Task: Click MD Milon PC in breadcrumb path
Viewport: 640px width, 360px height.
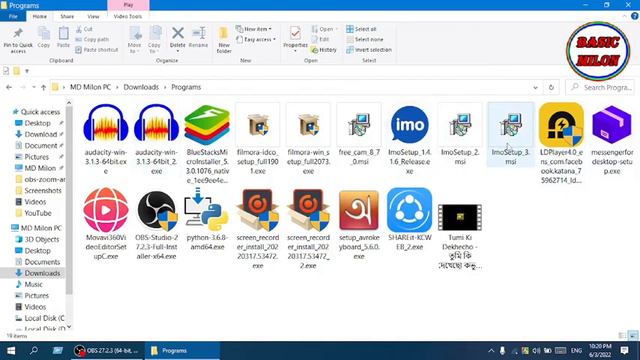Action: (x=90, y=87)
